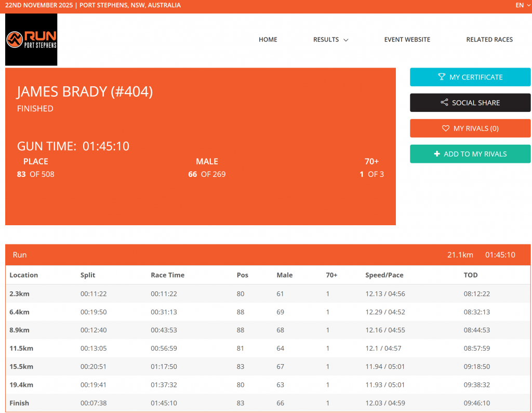Open the EN language dropdown
This screenshot has height=413, width=532.
[x=523, y=5]
